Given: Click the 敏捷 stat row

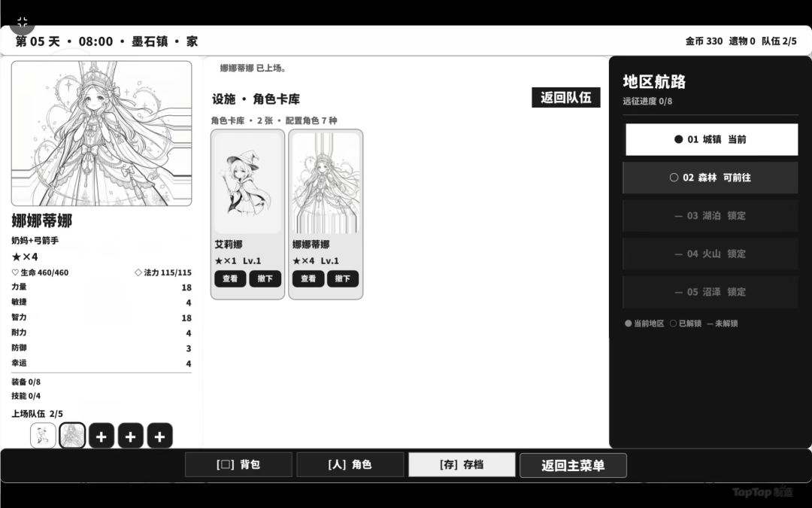Looking at the screenshot, I should tap(101, 303).
